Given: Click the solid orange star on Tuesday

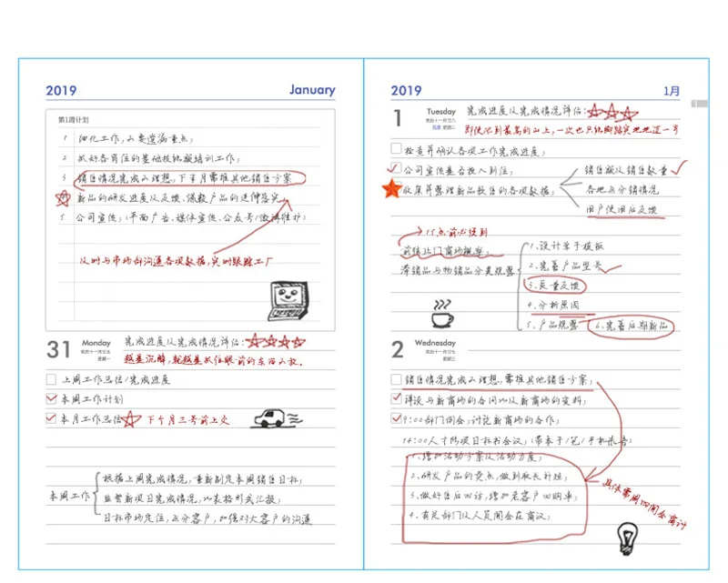Looking at the screenshot, I should (x=392, y=189).
